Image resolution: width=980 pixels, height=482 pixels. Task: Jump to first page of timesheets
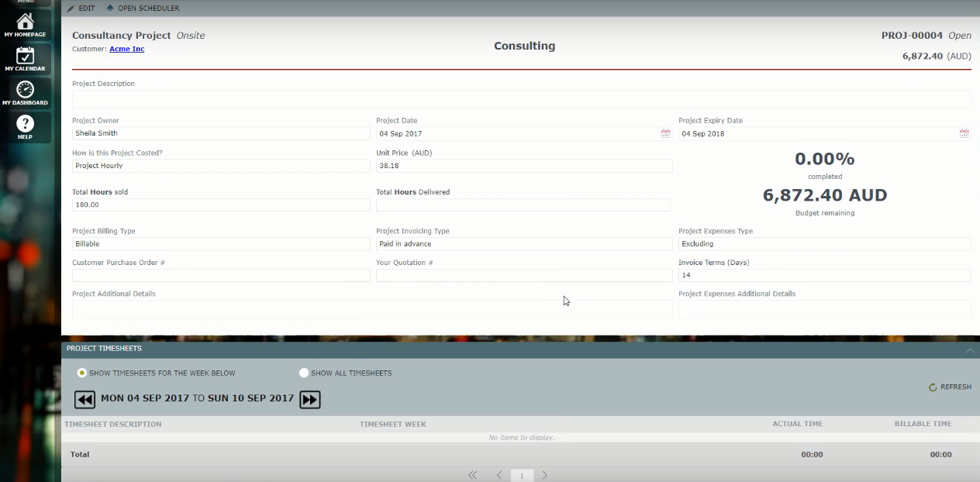(x=472, y=475)
